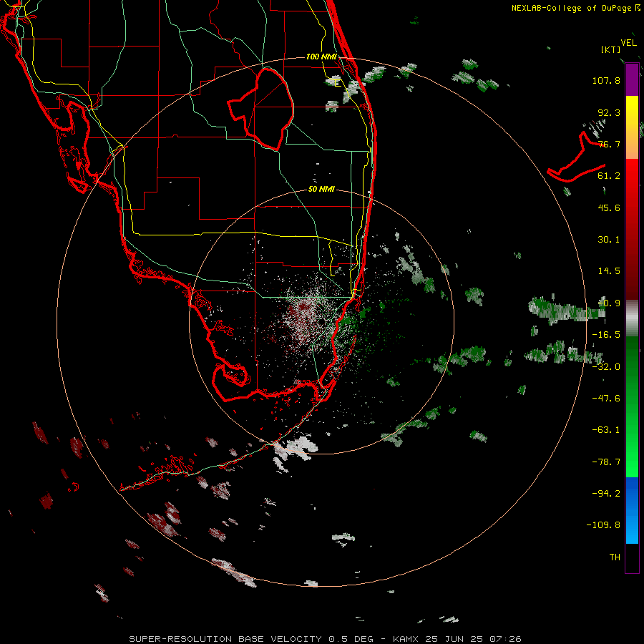Select the 14.5 velocity scale value
This screenshot has width=644, height=644.
tap(609, 271)
